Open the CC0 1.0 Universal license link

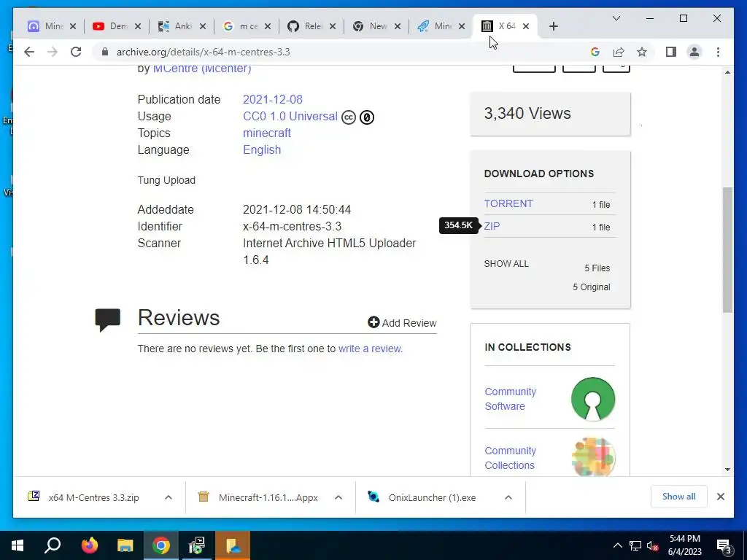[x=290, y=116]
